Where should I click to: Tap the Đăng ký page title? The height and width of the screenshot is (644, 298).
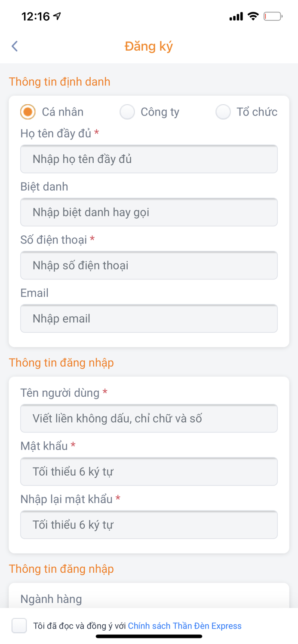click(148, 46)
